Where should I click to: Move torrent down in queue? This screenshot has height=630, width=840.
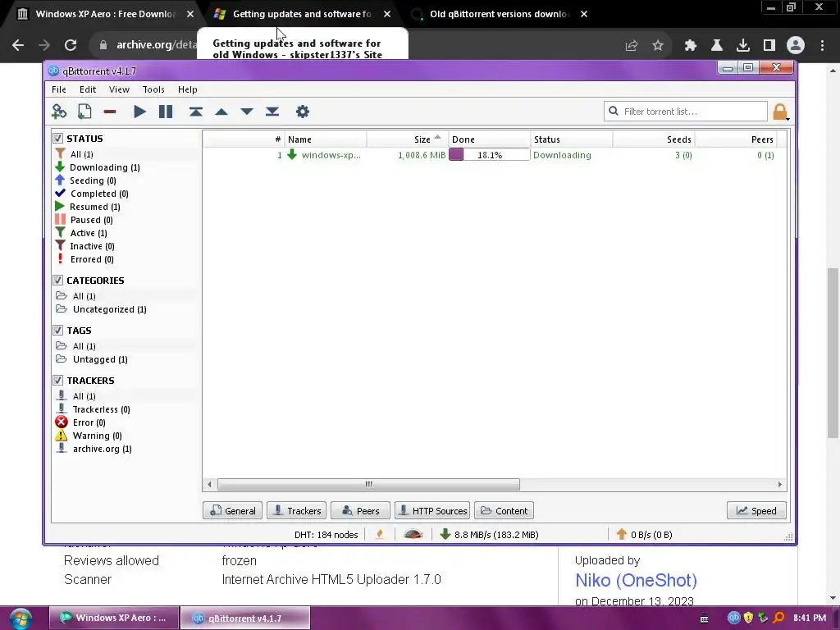(x=246, y=112)
